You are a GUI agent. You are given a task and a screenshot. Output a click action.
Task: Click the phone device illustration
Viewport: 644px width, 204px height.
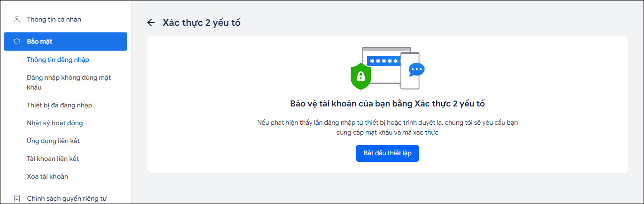(x=410, y=70)
